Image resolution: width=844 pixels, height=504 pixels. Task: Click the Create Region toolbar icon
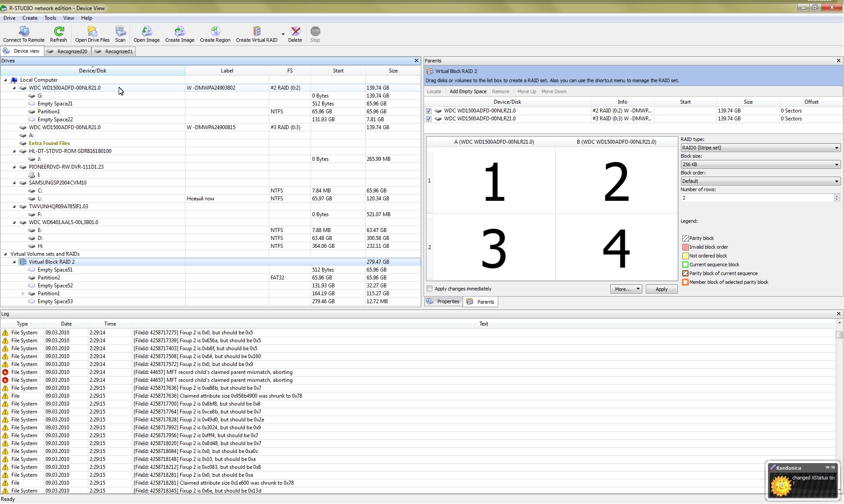215,31
